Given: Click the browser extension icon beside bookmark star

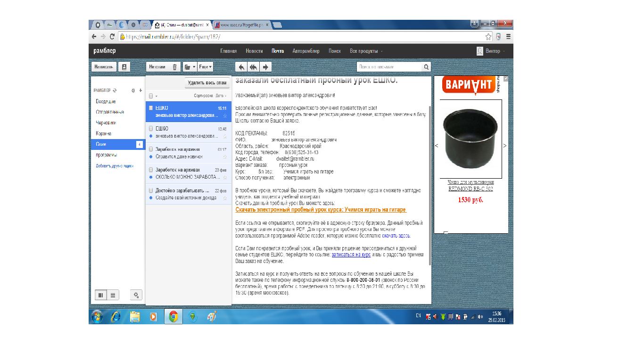Looking at the screenshot, I should pyautogui.click(x=499, y=36).
